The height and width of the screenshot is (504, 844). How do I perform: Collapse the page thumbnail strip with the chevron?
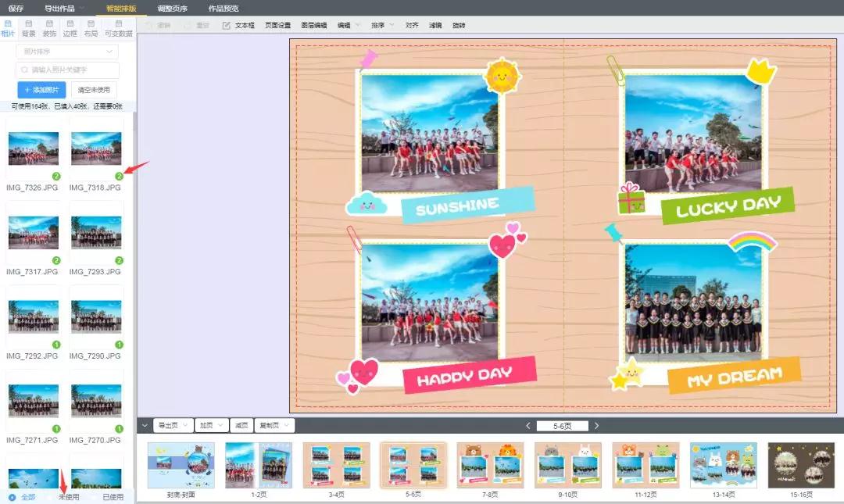(145, 425)
